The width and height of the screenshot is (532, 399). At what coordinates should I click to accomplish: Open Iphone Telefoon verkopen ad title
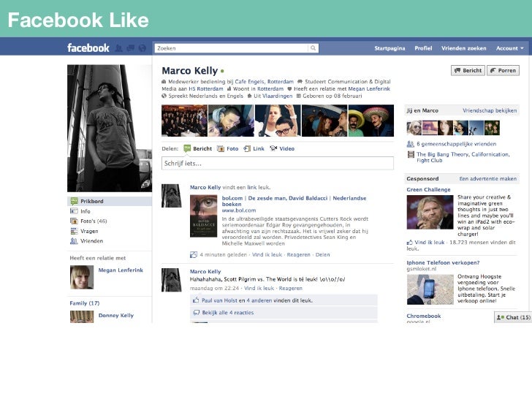pos(443,262)
